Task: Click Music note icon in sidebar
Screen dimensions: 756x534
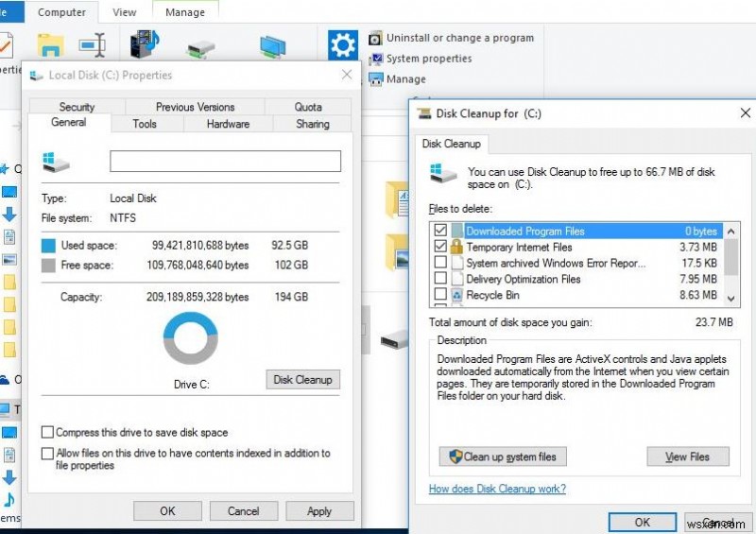Action: [x=9, y=499]
